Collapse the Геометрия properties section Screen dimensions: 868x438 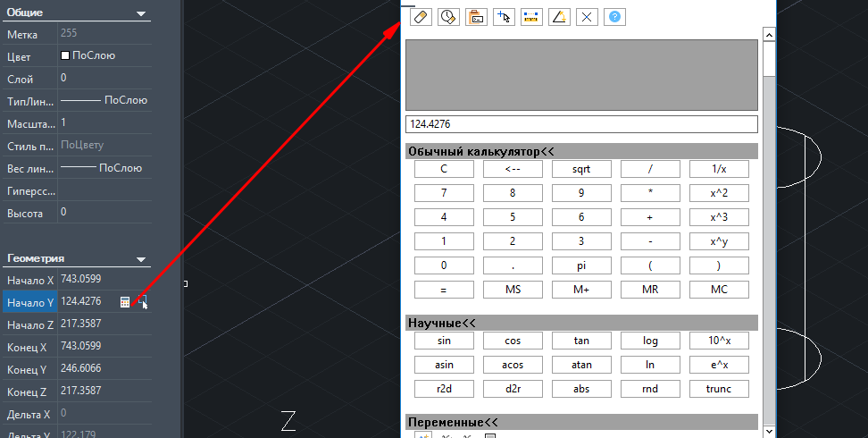click(x=141, y=259)
